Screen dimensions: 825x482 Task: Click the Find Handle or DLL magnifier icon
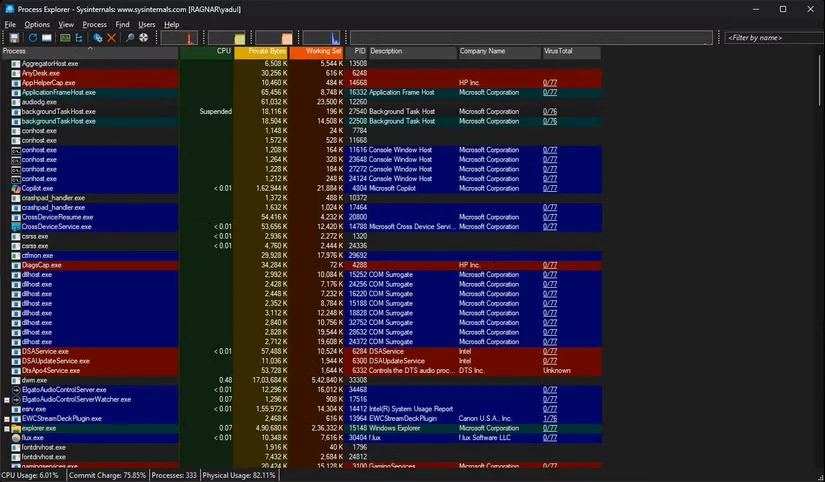(130, 38)
